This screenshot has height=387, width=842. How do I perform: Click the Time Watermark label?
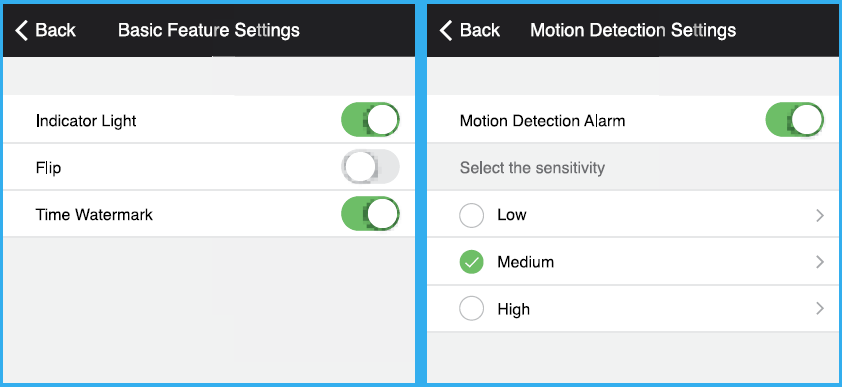(94, 215)
